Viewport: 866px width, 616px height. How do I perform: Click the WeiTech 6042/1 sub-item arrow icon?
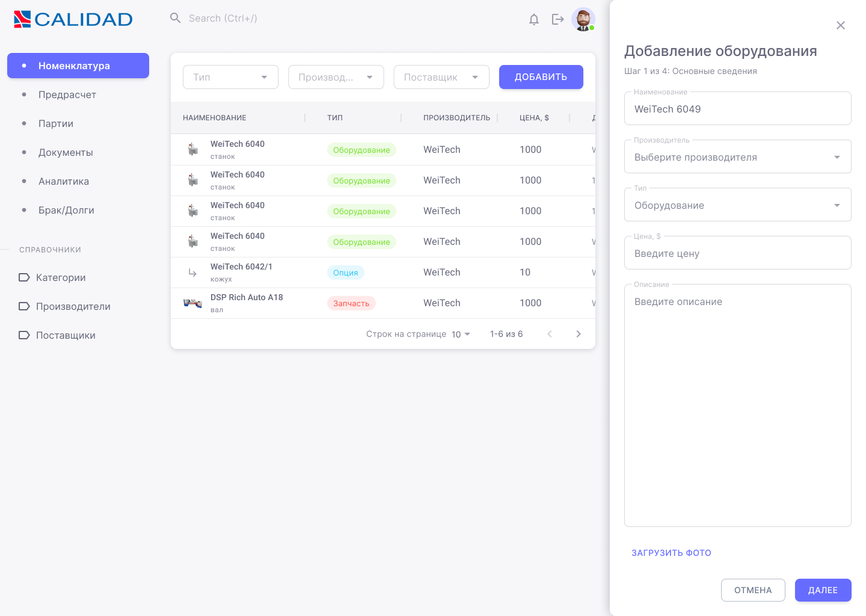click(192, 273)
